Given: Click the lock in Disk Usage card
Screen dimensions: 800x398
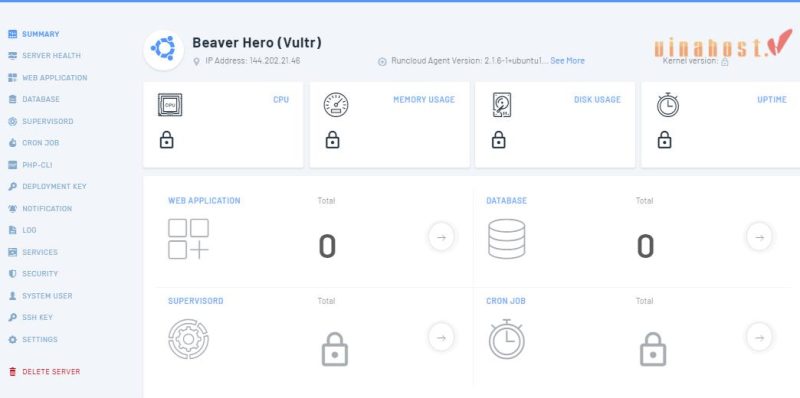Looking at the screenshot, I should click(x=498, y=140).
